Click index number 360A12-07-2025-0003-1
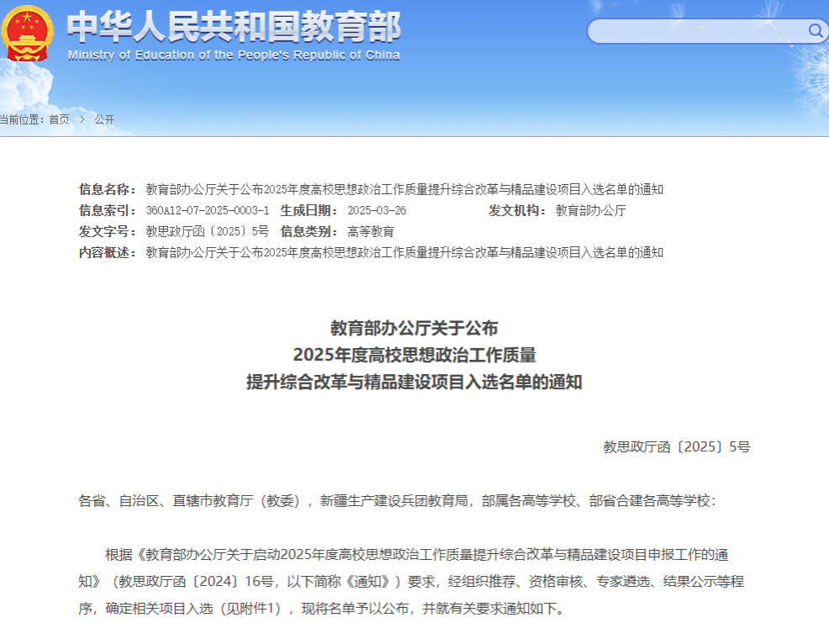The height and width of the screenshot is (644, 829). click(x=207, y=210)
